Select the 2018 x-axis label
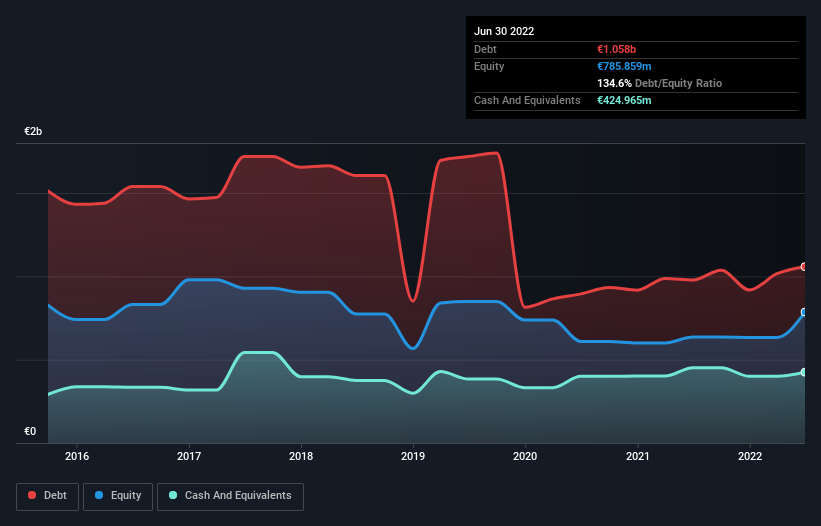821x526 pixels. (x=301, y=456)
